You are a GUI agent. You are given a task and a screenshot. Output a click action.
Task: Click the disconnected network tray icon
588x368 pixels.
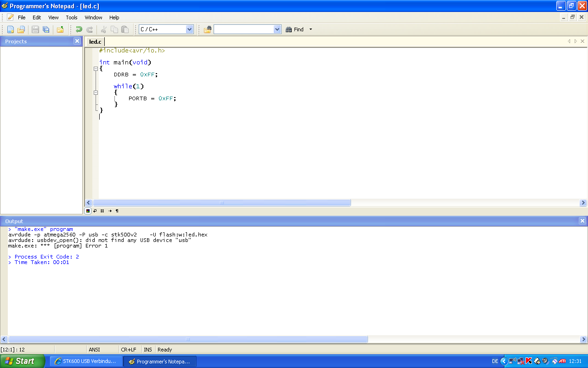pos(520,361)
